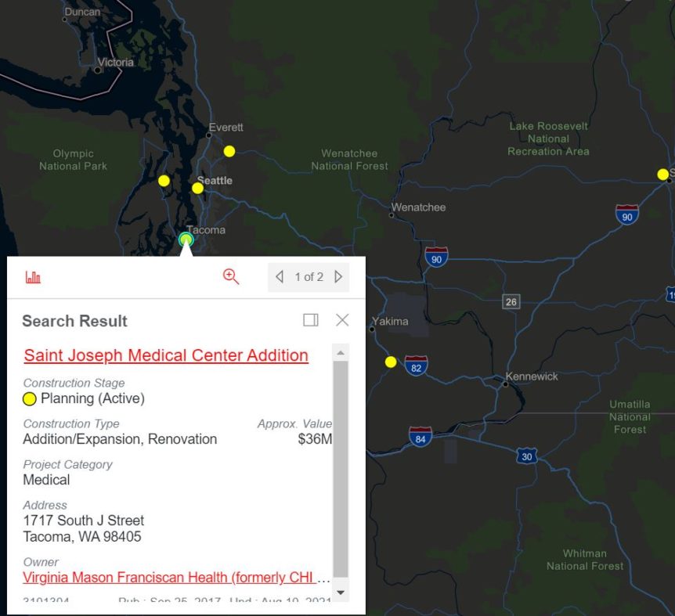Dock the Search Result popup window
The image size is (675, 616).
[311, 319]
